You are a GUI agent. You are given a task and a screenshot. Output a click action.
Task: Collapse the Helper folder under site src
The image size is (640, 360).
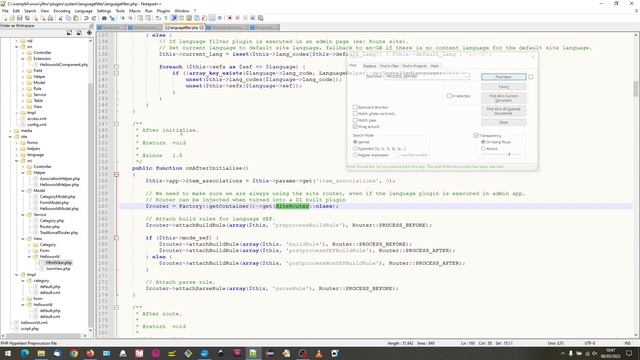coord(23,173)
